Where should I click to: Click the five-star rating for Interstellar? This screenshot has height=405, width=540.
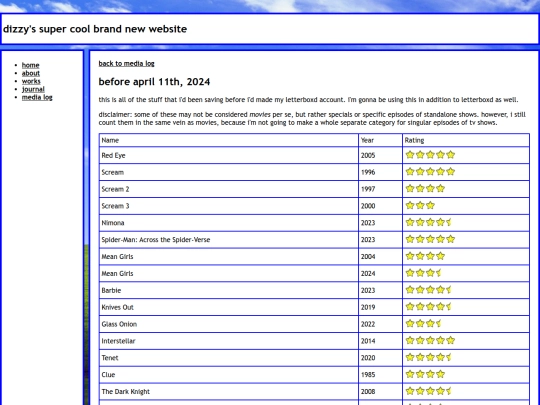coord(430,340)
